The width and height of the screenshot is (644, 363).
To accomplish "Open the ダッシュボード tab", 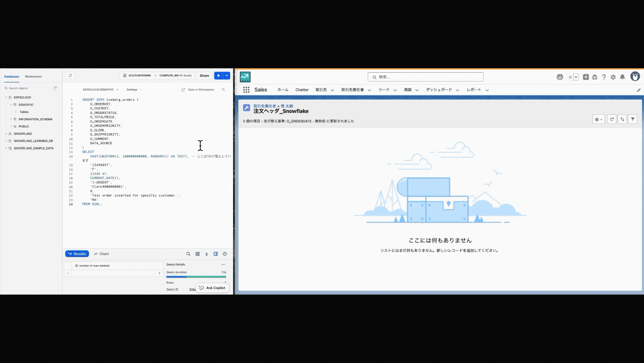I will (439, 90).
